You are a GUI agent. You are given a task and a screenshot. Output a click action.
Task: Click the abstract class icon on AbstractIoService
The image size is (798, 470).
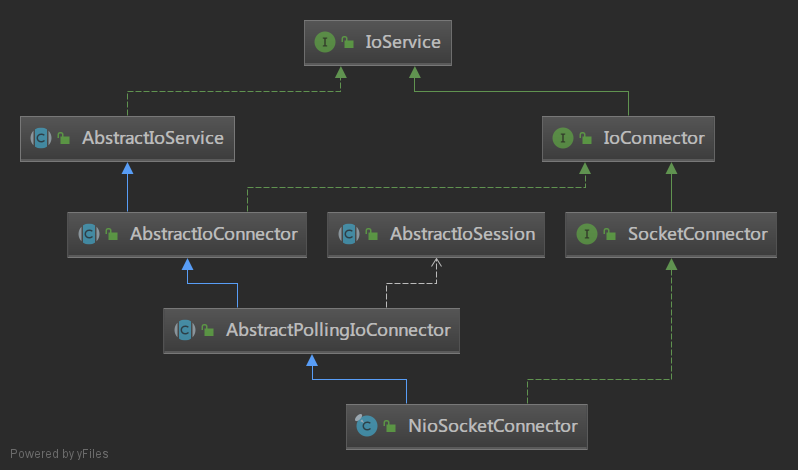pyautogui.click(x=41, y=138)
